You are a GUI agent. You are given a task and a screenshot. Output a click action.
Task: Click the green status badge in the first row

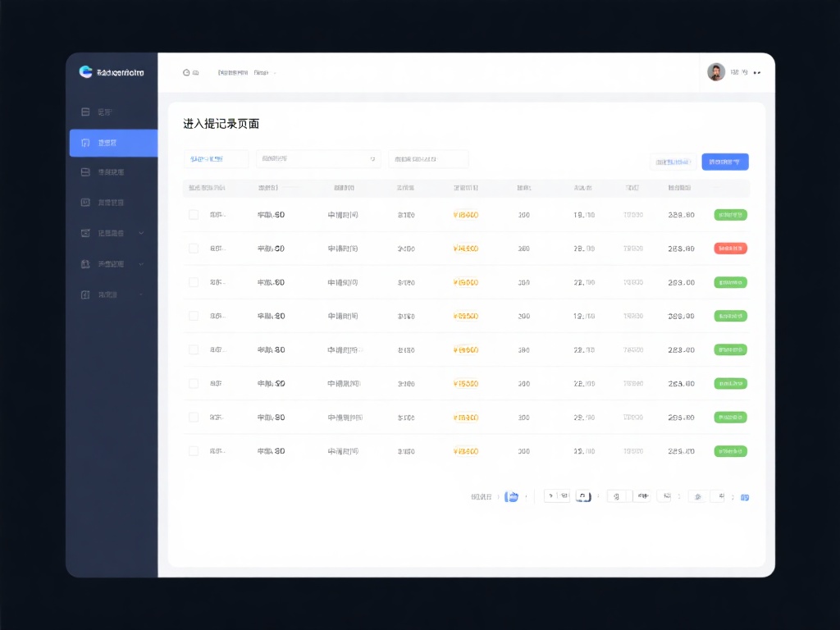tap(730, 214)
